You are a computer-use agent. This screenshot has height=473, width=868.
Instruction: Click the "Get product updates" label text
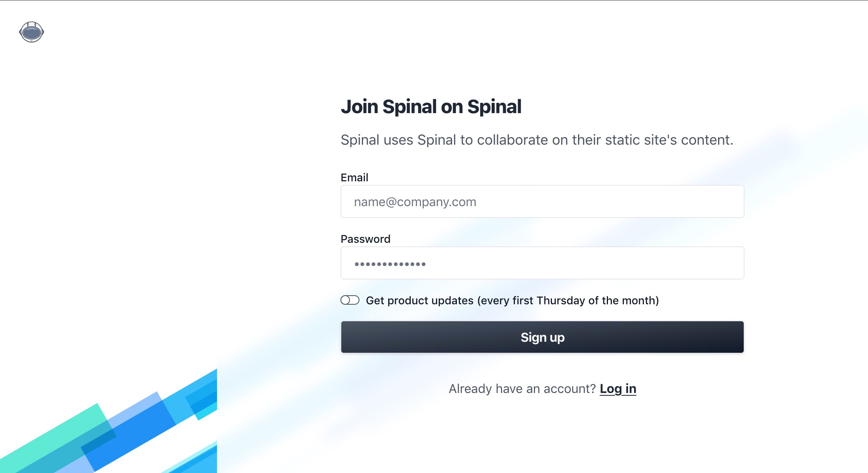419,300
